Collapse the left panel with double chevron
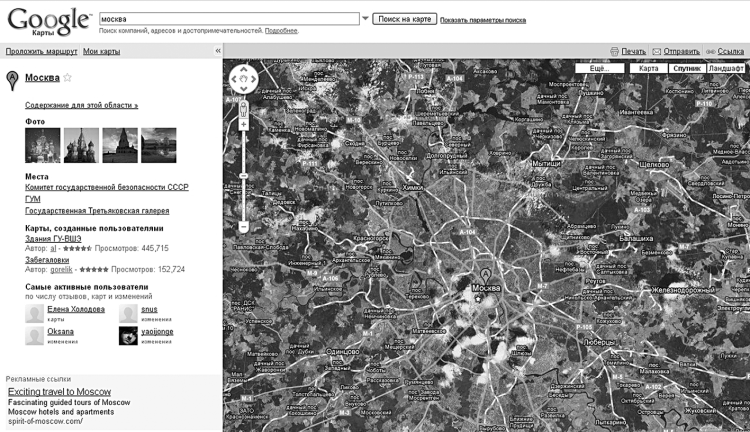 tap(218, 51)
